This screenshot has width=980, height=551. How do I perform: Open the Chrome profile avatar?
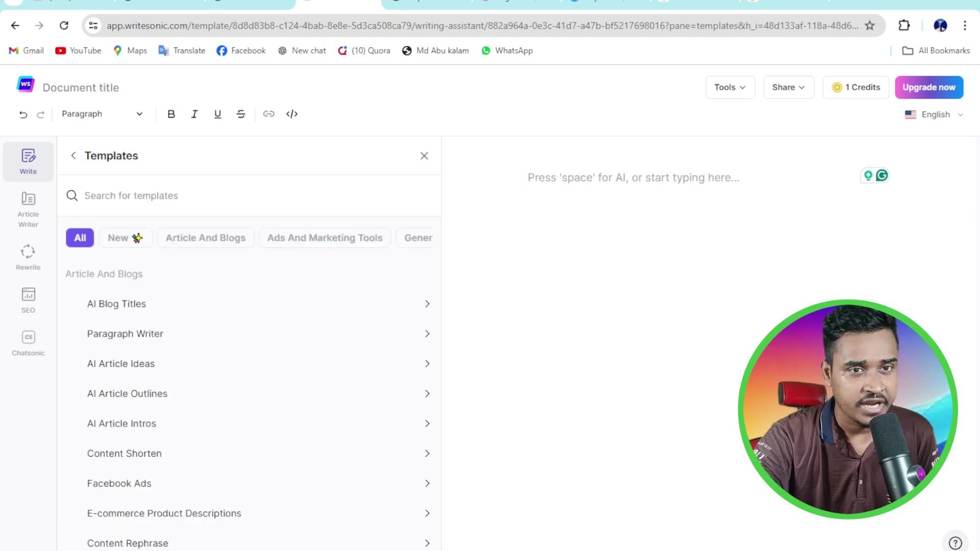(940, 26)
